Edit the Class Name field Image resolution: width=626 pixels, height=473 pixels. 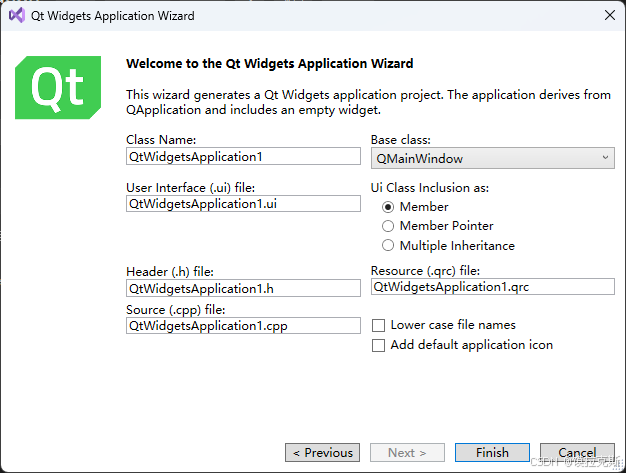pos(243,156)
